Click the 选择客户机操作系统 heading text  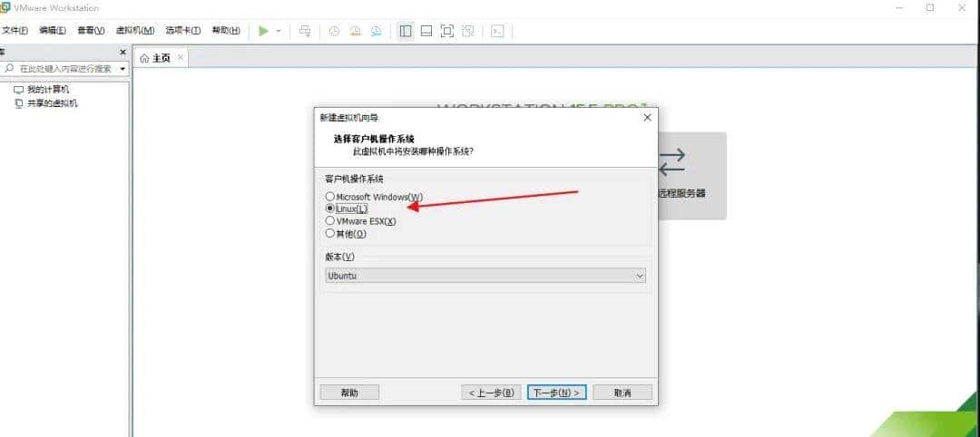pyautogui.click(x=374, y=139)
